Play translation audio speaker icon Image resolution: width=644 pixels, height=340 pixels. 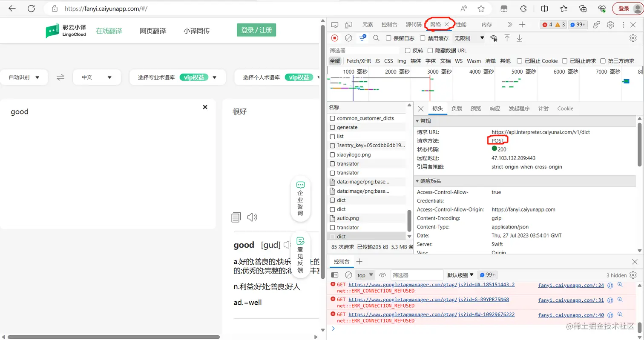point(252,217)
